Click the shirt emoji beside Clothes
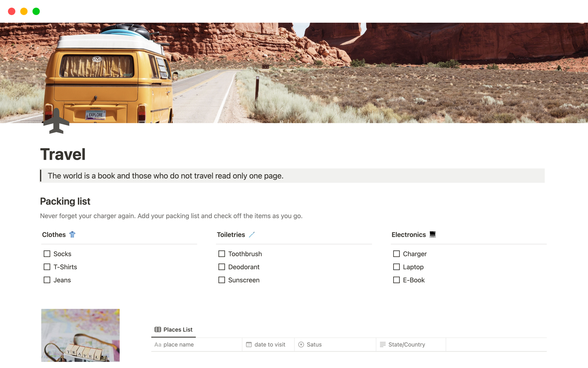 [x=72, y=235]
